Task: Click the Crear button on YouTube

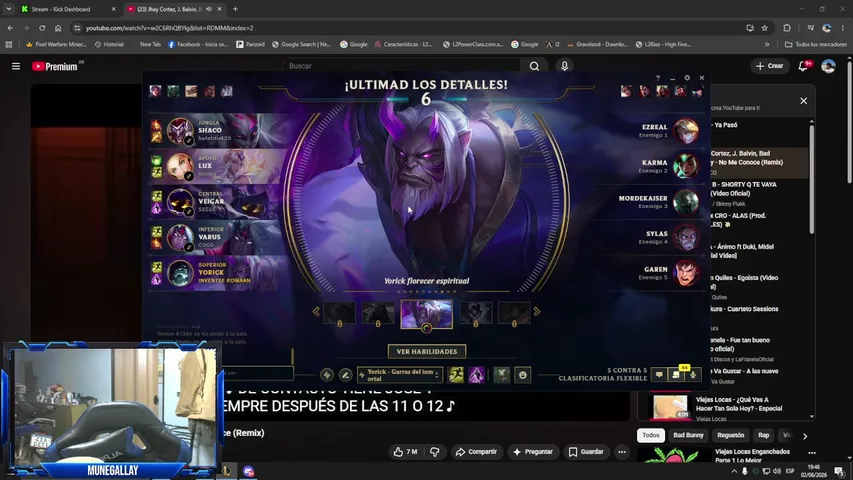Action: click(770, 66)
